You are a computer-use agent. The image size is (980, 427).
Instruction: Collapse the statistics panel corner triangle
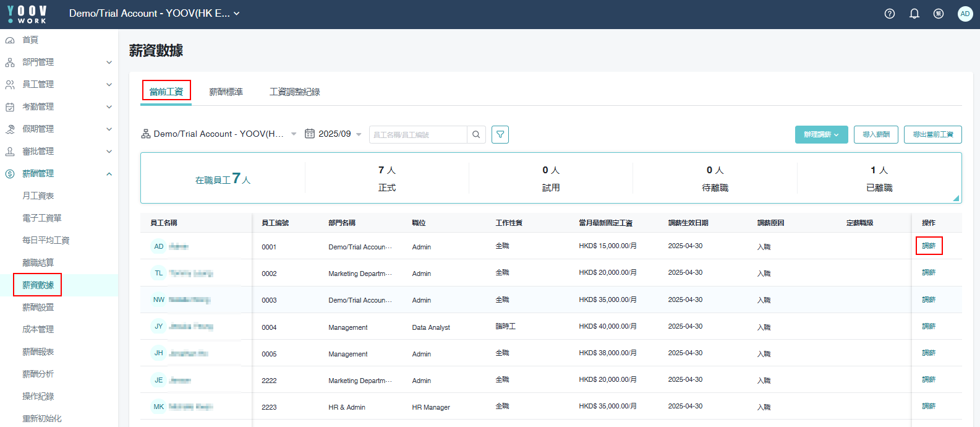(956, 198)
